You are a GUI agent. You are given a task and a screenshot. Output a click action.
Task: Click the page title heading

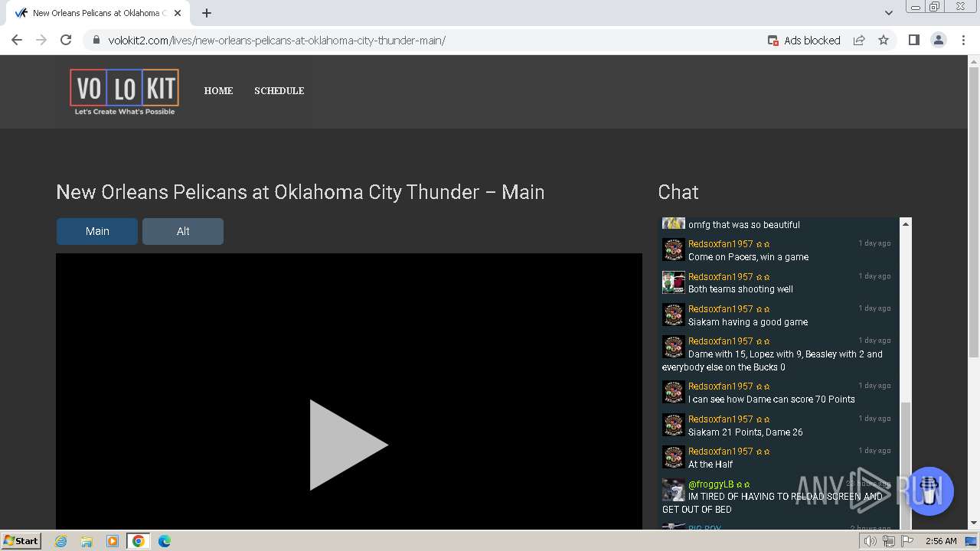(x=300, y=192)
